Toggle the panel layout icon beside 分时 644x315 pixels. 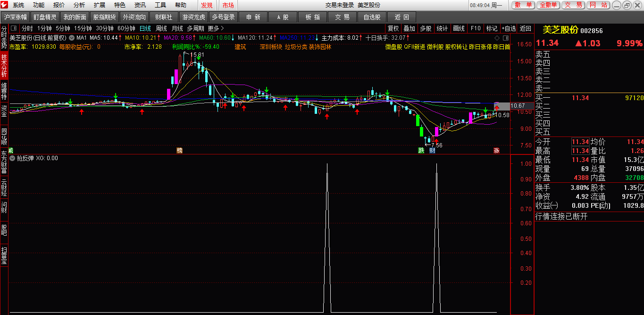(14, 28)
